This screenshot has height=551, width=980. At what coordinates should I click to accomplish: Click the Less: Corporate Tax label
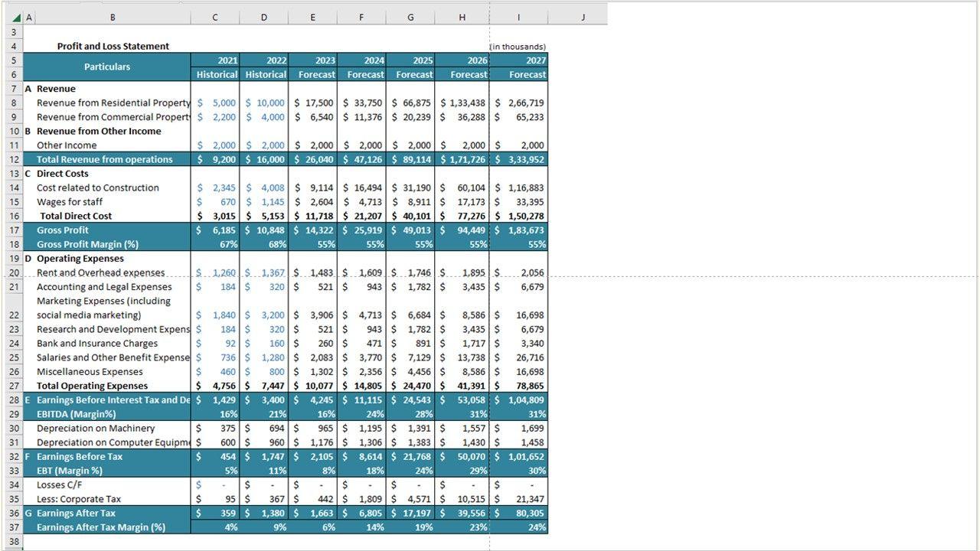click(x=79, y=499)
